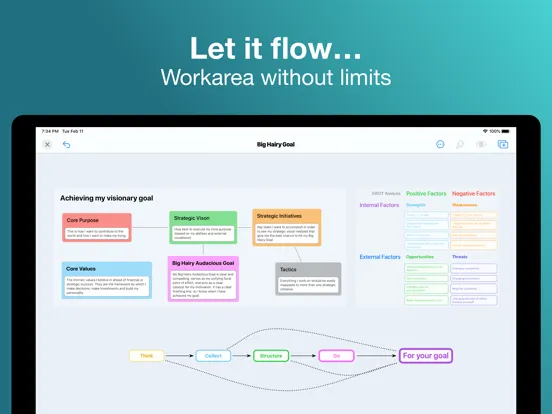Viewport: 552px width, 414px height.
Task: Select the Strengths subheading
Action: 416,205
